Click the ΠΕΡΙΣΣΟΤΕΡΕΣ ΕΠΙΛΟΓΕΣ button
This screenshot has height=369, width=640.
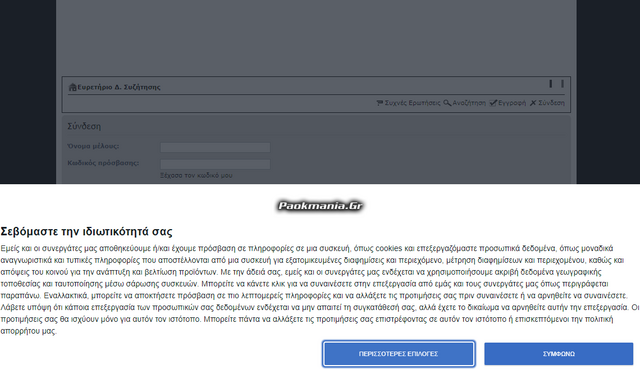pyautogui.click(x=398, y=354)
